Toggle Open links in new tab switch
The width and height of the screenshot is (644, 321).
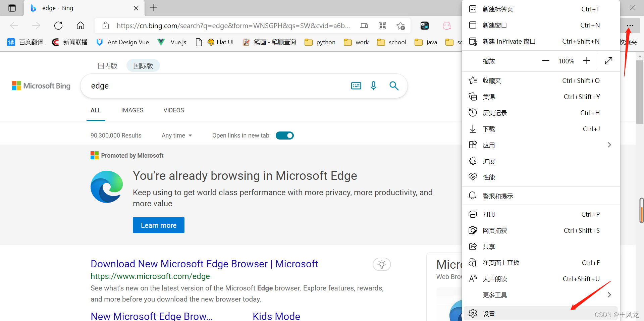pyautogui.click(x=284, y=136)
